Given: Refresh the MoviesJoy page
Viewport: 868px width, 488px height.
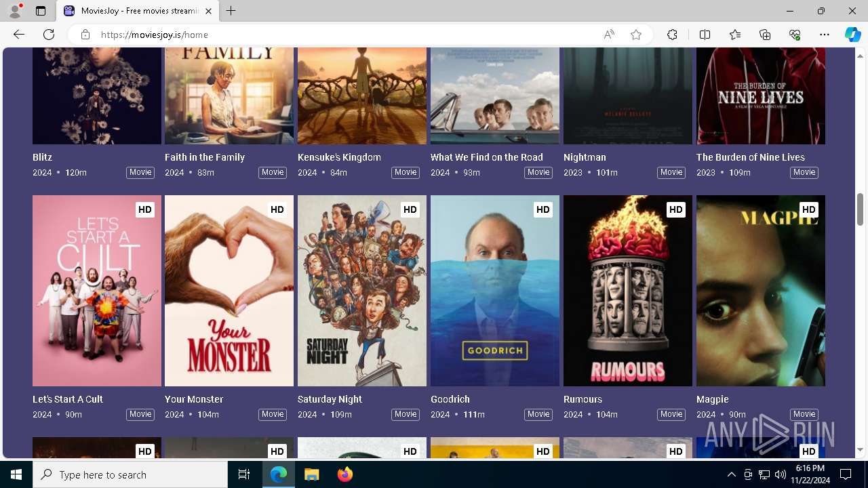Looking at the screenshot, I should [49, 35].
